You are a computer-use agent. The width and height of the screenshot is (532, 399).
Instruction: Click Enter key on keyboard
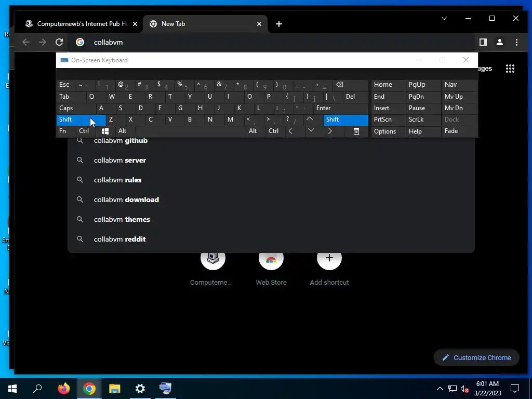[341, 108]
